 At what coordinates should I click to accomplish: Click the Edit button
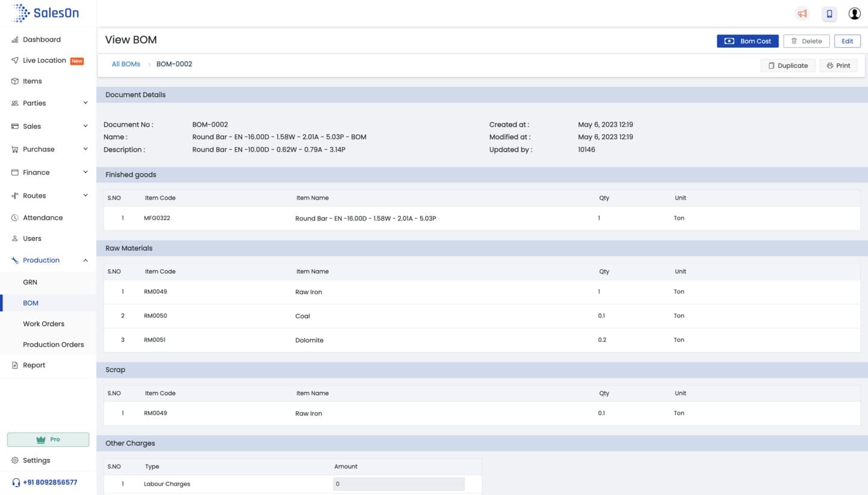[x=848, y=41]
